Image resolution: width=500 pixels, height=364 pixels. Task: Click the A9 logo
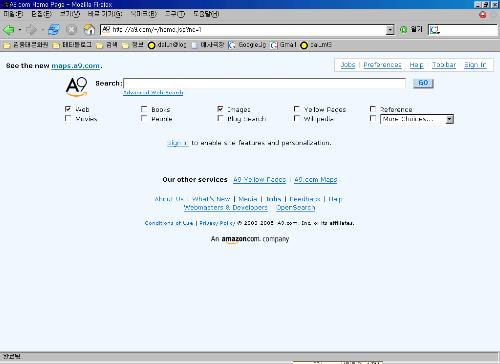coord(77,87)
